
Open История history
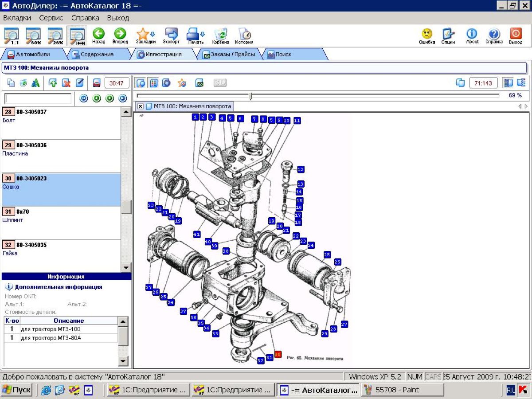point(244,36)
